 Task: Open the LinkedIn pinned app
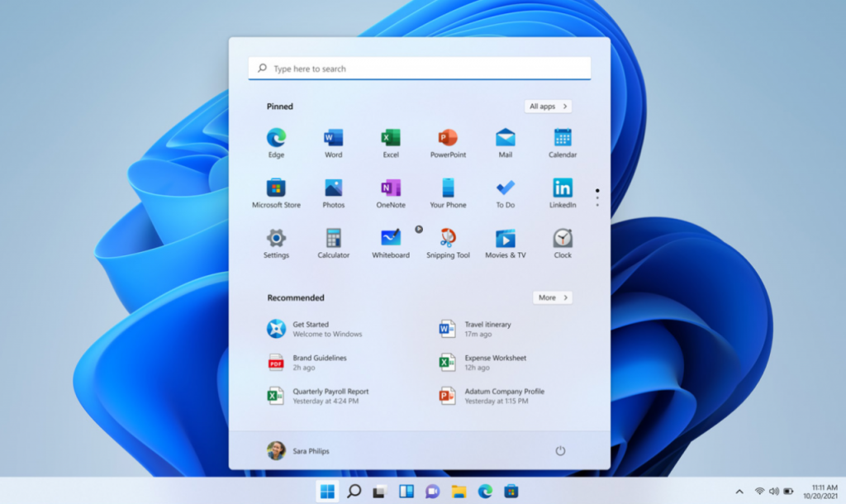(x=562, y=193)
